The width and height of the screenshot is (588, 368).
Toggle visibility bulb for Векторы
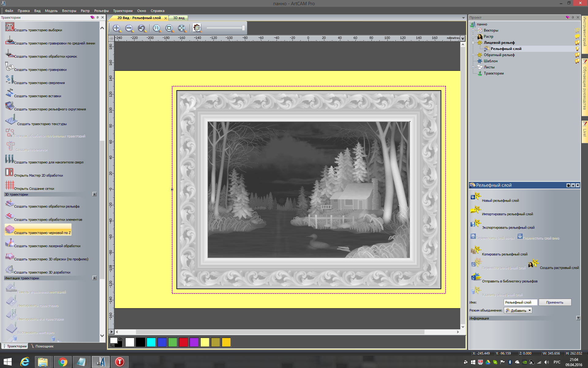point(577,30)
